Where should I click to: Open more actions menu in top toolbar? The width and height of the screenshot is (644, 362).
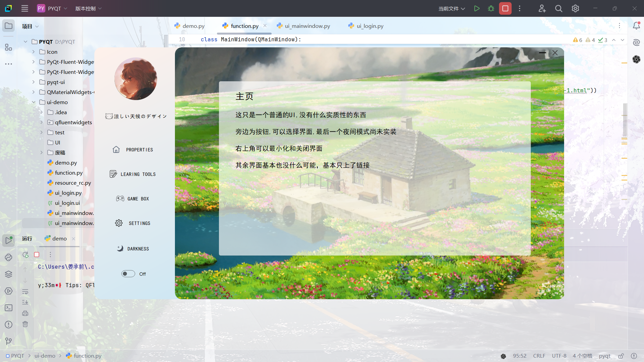click(x=519, y=8)
